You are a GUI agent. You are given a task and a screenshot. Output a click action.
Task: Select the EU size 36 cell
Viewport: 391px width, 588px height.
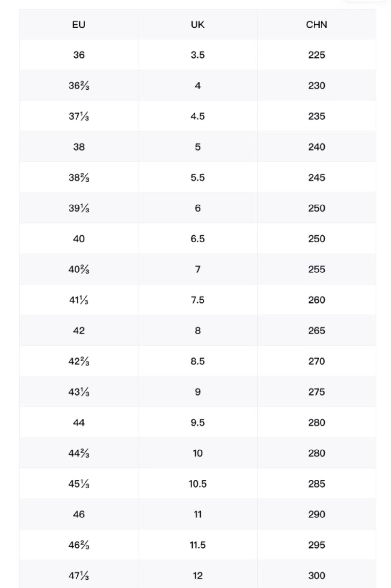point(79,55)
